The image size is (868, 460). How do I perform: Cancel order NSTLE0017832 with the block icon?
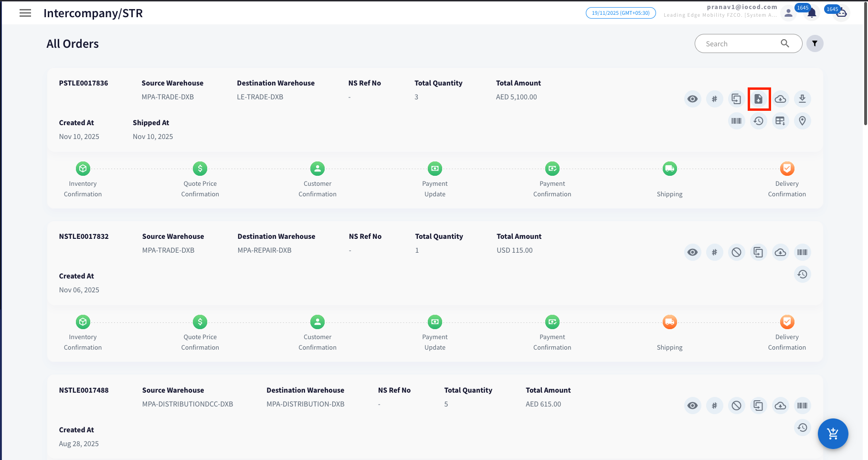pyautogui.click(x=736, y=252)
